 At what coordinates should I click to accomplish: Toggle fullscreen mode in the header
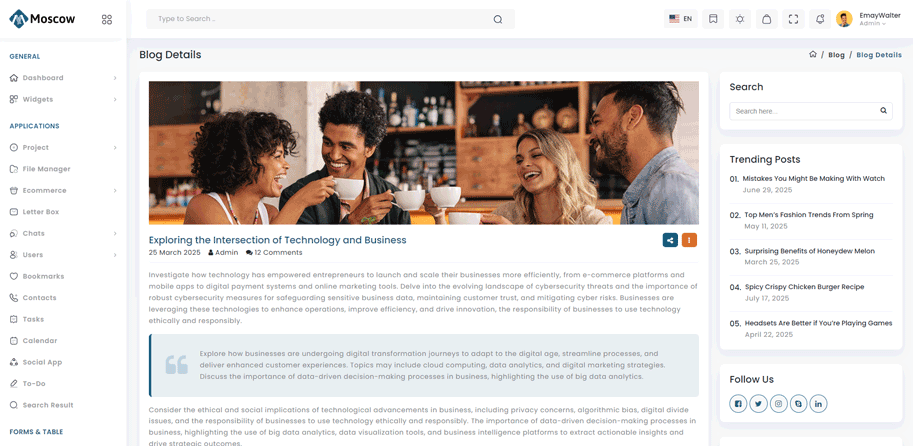(793, 19)
